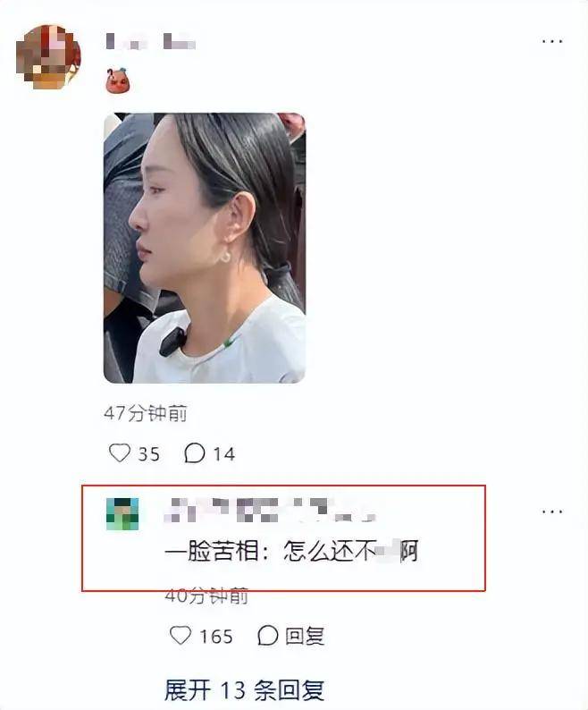This screenshot has height=710, width=588.
Task: Click the red angry emoji in the post
Action: (117, 80)
